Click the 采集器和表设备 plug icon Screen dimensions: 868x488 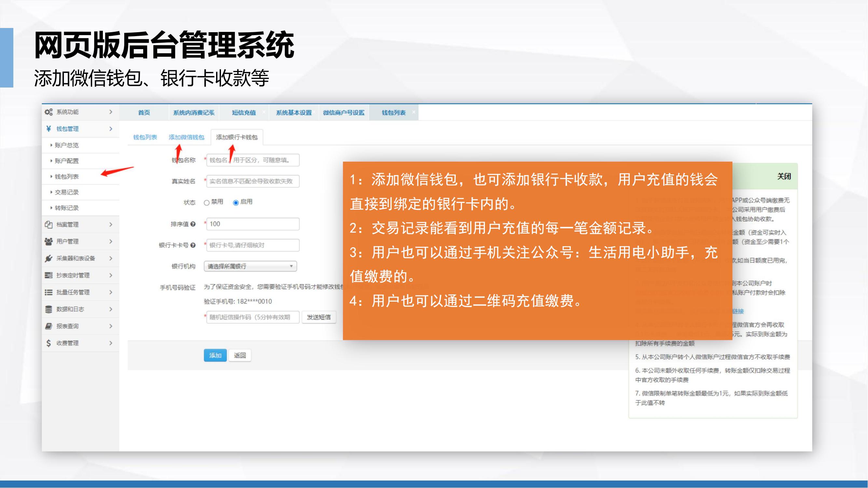pos(48,258)
